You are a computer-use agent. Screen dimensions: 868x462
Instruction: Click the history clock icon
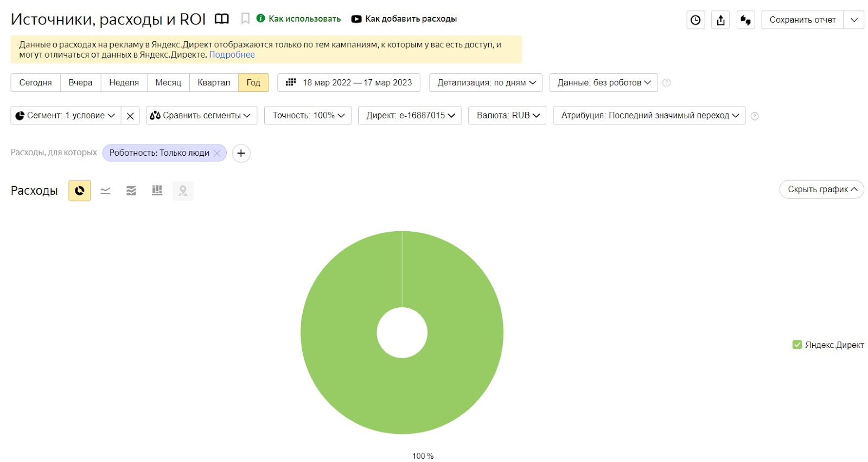point(695,20)
